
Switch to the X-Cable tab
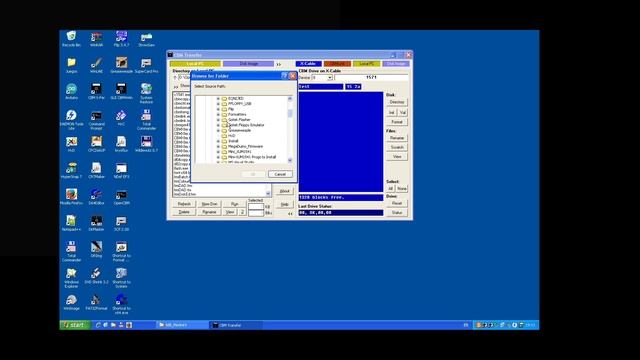tap(308, 64)
